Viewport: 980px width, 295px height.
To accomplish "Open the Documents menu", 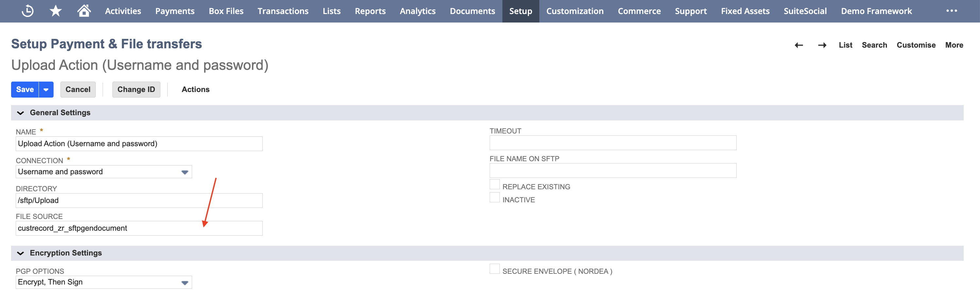I will point(472,11).
